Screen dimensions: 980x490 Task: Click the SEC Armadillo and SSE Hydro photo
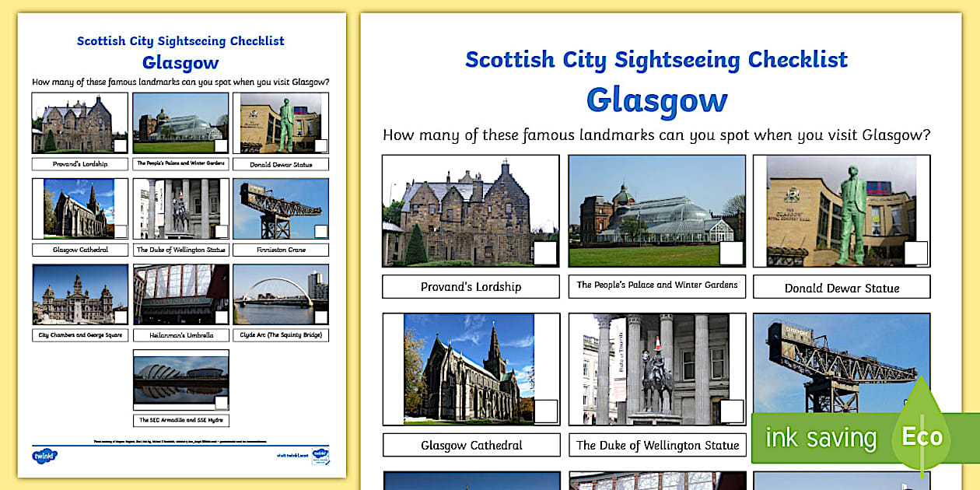click(x=180, y=380)
